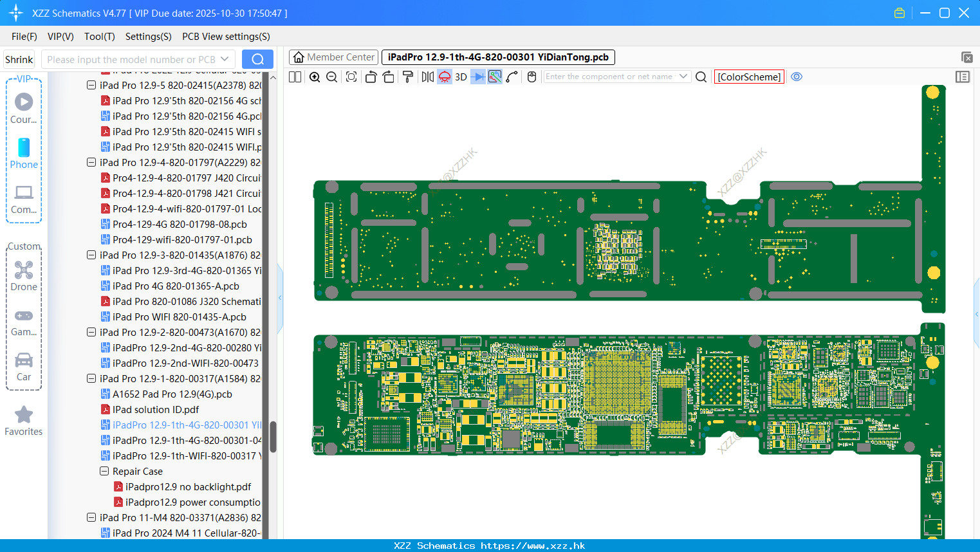This screenshot has width=980, height=552.
Task: Collapse iPad Pro 12.9-5 820-02415(A2378) node
Action: click(x=91, y=85)
